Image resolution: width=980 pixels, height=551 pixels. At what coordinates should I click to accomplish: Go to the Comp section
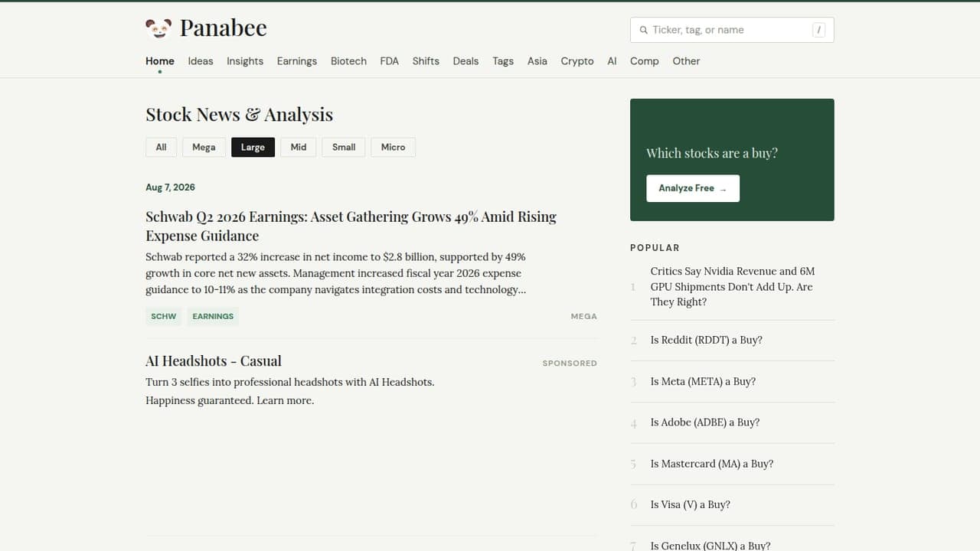pyautogui.click(x=645, y=61)
